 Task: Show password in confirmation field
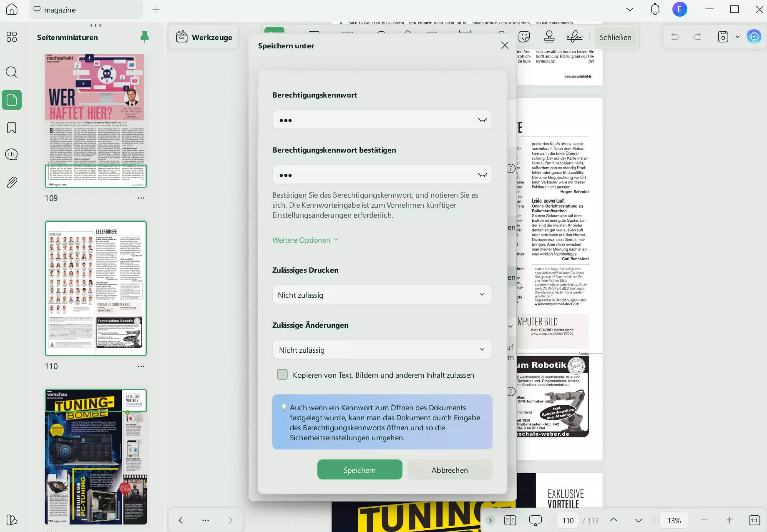pyautogui.click(x=482, y=175)
